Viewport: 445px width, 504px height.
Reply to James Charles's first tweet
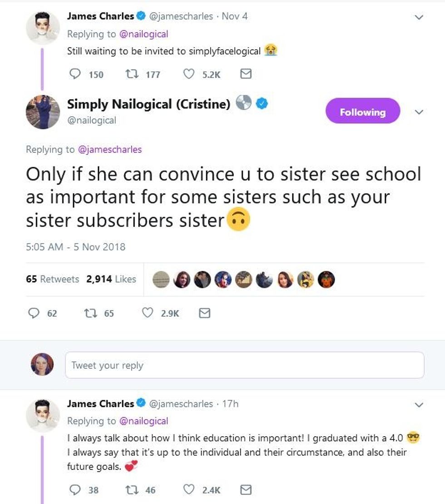(x=75, y=74)
